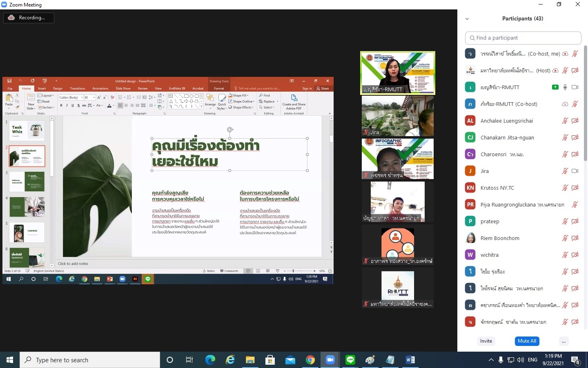Click the Strikethrough abc icon
This screenshot has height=368, width=588.
tap(84, 105)
